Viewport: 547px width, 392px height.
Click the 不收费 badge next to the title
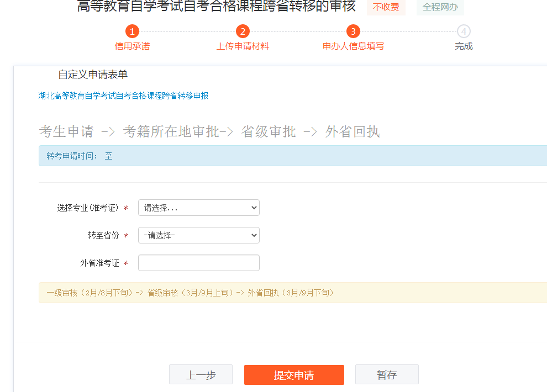(x=386, y=7)
